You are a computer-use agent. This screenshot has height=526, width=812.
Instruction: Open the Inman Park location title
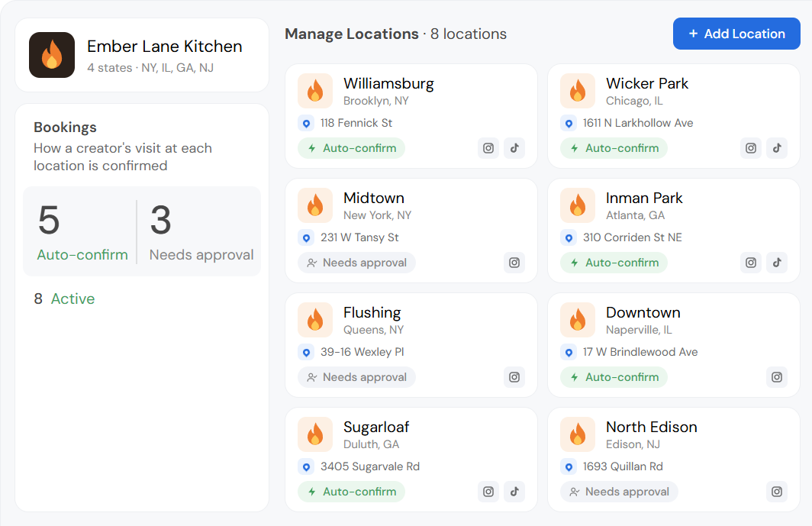click(644, 198)
